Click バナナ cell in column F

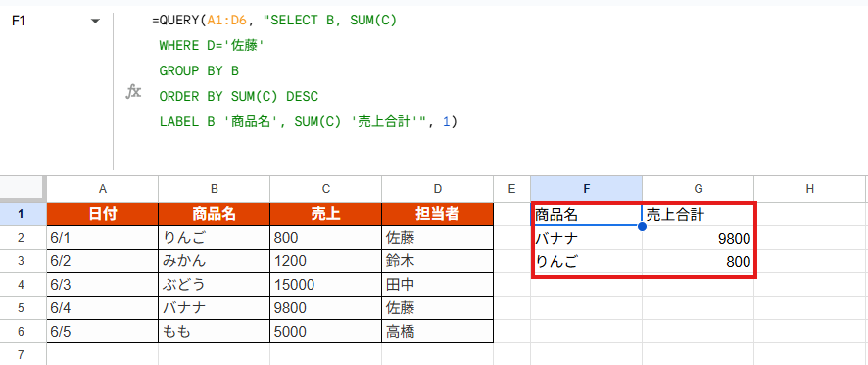(587, 238)
